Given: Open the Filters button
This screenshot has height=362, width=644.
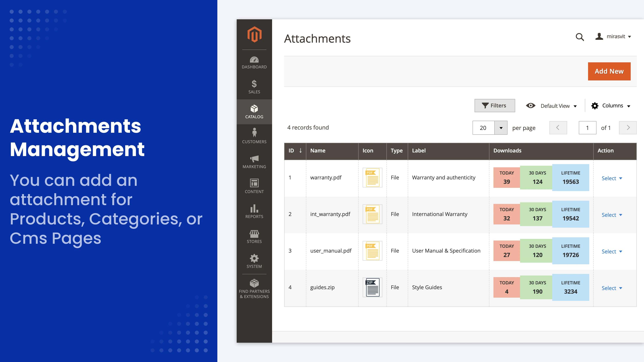Looking at the screenshot, I should coord(494,106).
